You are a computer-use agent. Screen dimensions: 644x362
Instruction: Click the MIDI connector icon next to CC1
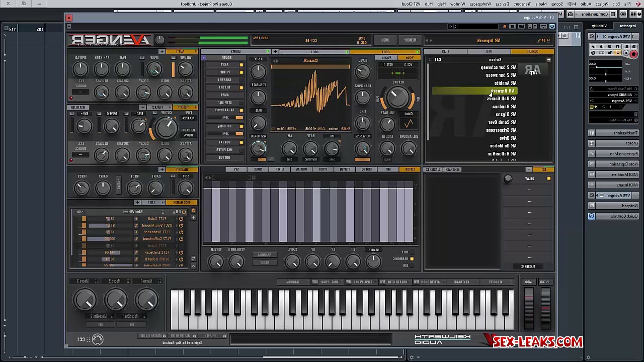98,339
